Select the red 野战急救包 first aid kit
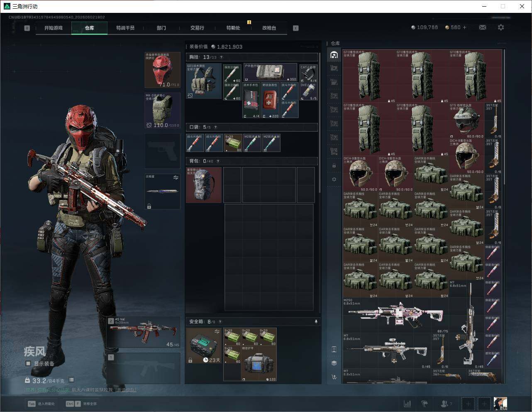532x412 pixels. click(271, 100)
